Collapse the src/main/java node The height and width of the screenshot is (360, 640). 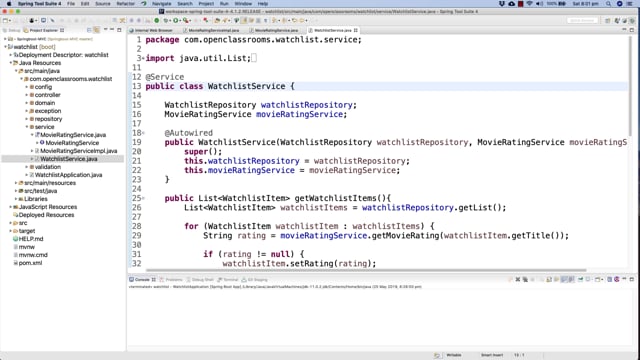point(16,71)
